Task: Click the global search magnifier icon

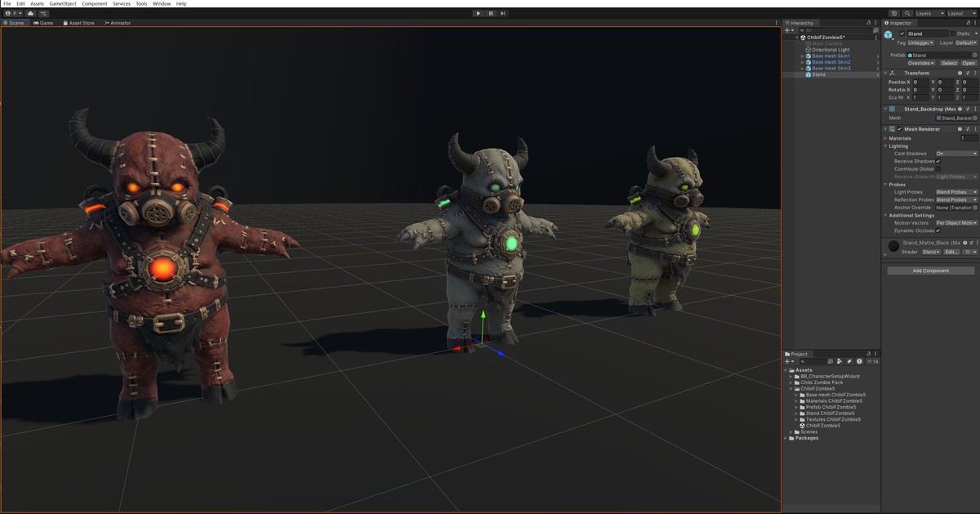Action: 907,13
